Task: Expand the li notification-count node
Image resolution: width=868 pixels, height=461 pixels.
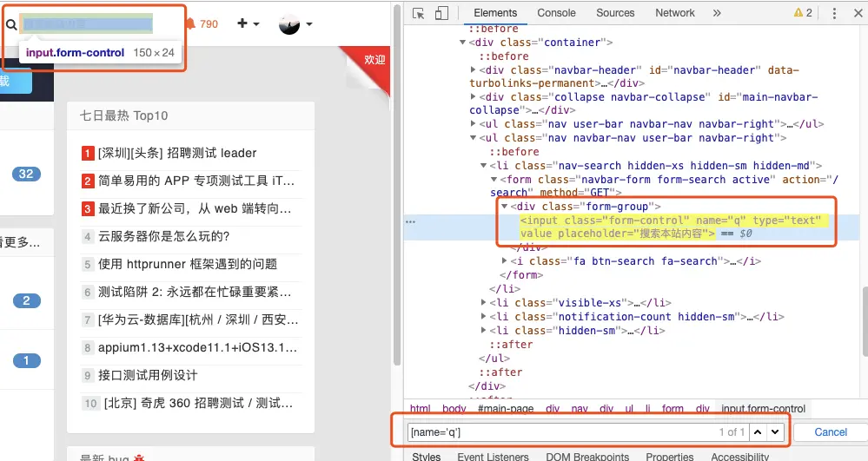Action: coord(484,317)
